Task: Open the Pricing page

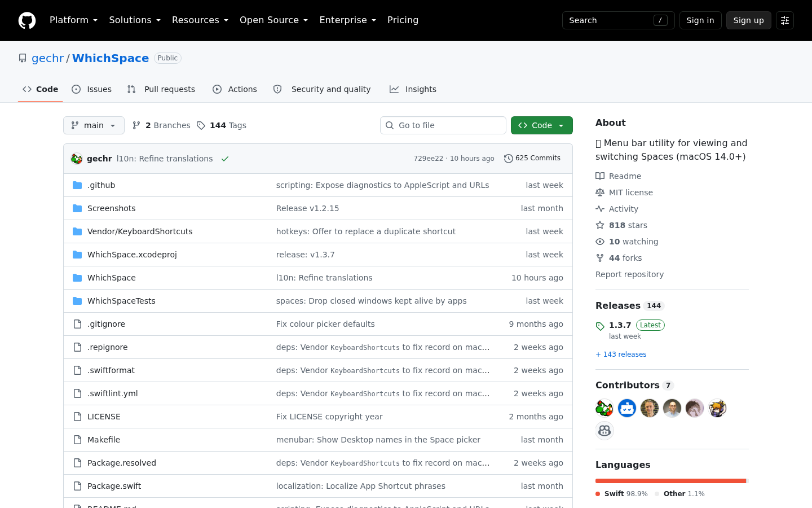Action: coord(403,20)
